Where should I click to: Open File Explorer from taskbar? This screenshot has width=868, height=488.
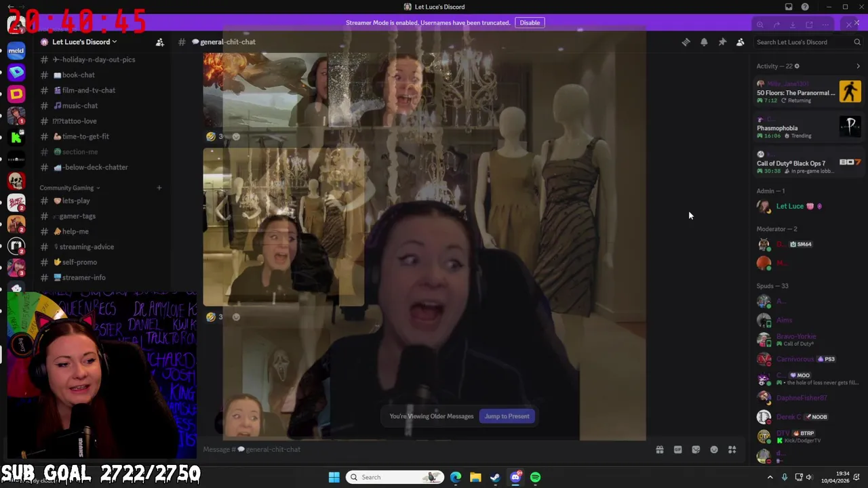475,477
